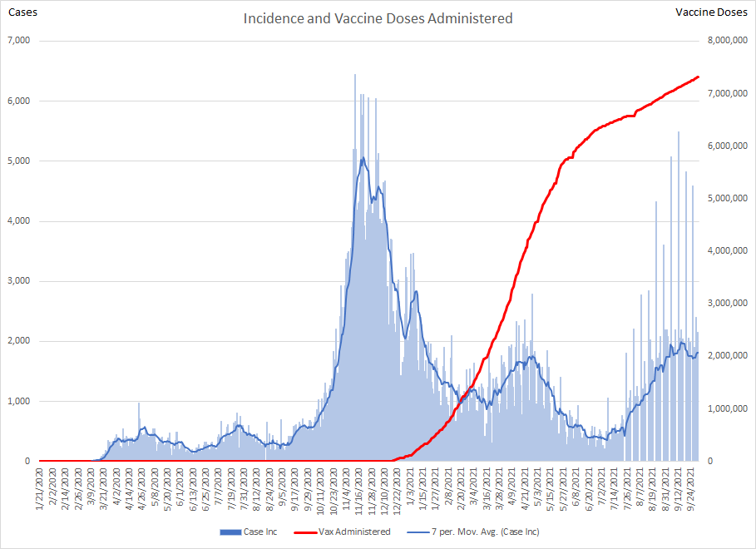The image size is (756, 549).
Task: Select the '1/3/2021' date label
Action: coord(409,485)
